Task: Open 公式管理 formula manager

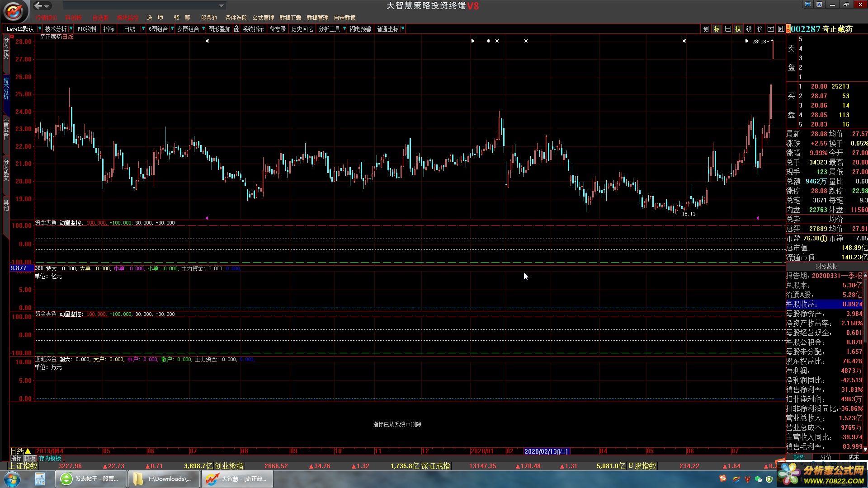Action: [263, 18]
